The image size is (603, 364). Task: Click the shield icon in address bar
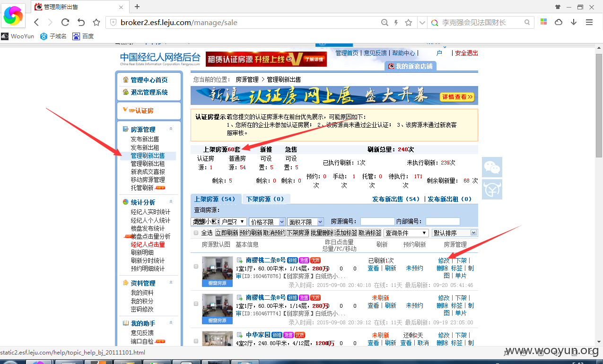[x=113, y=22]
